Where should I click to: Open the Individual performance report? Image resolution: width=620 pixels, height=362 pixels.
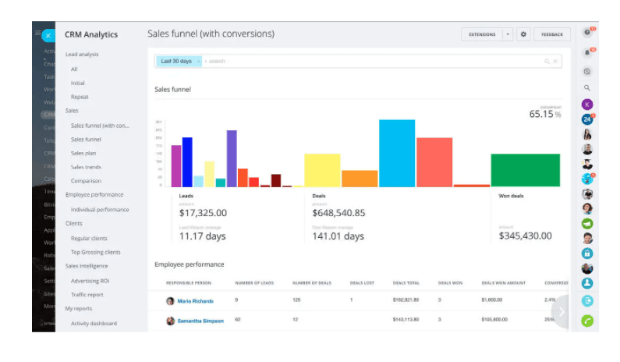[x=100, y=209]
